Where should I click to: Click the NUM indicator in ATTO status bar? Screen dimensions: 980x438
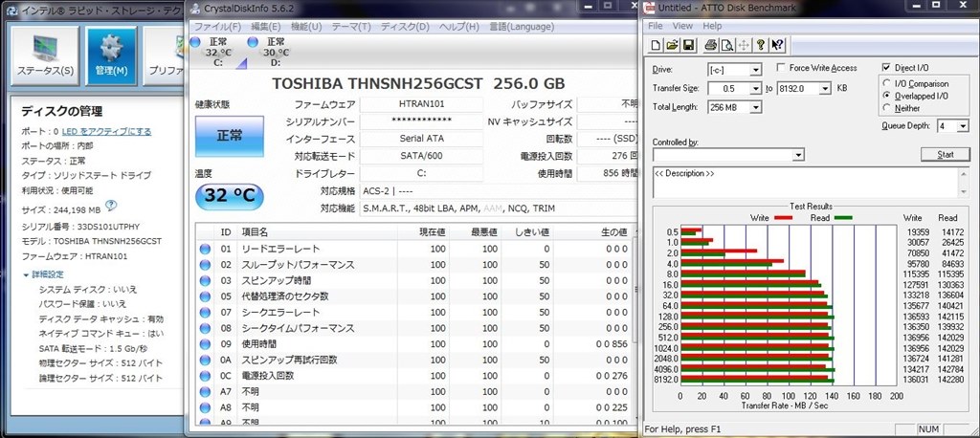(x=928, y=429)
